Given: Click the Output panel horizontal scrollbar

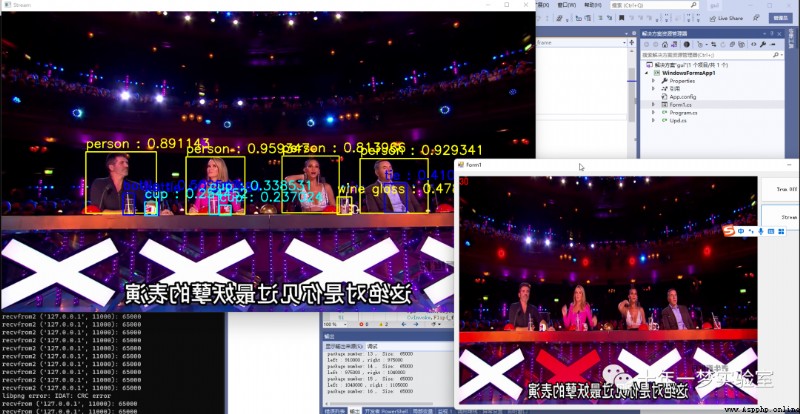Looking at the screenshot, I should click(382, 404).
